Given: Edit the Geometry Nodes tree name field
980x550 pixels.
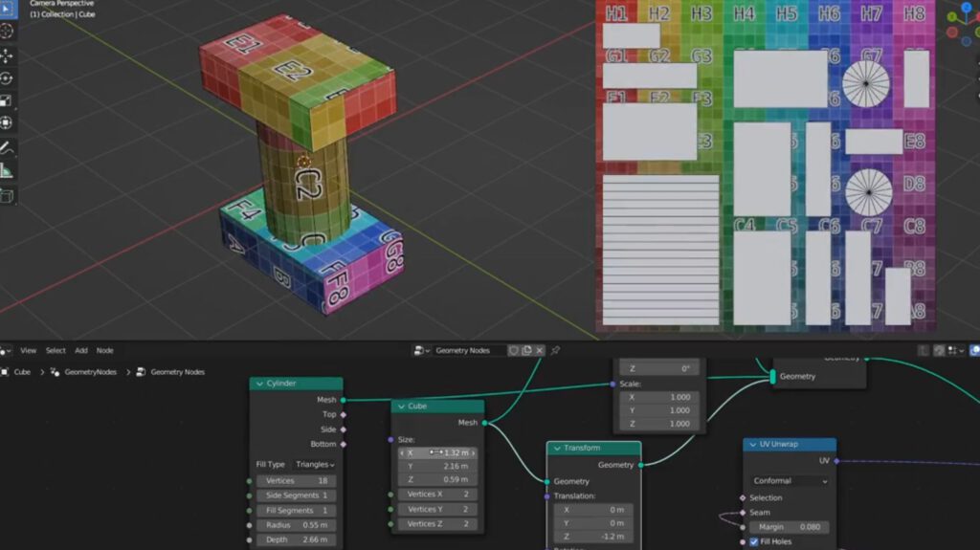Looking at the screenshot, I should (469, 351).
